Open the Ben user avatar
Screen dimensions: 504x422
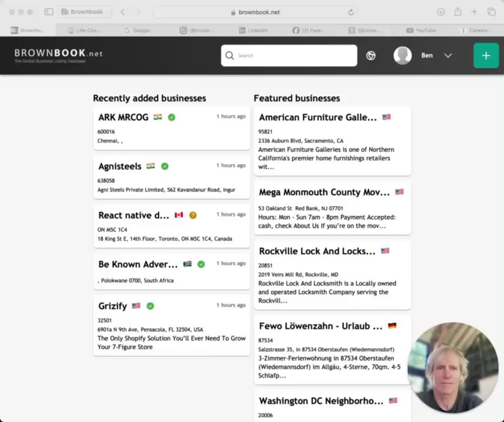[403, 56]
